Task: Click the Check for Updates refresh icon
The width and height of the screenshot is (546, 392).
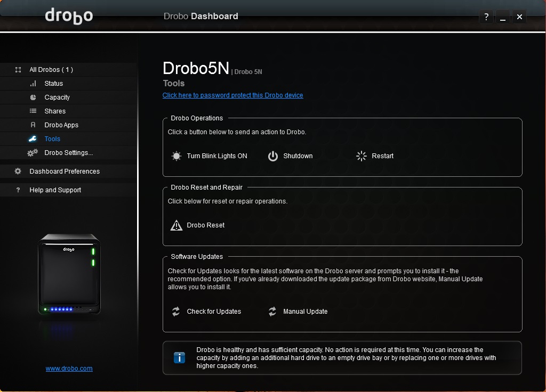Action: click(176, 311)
